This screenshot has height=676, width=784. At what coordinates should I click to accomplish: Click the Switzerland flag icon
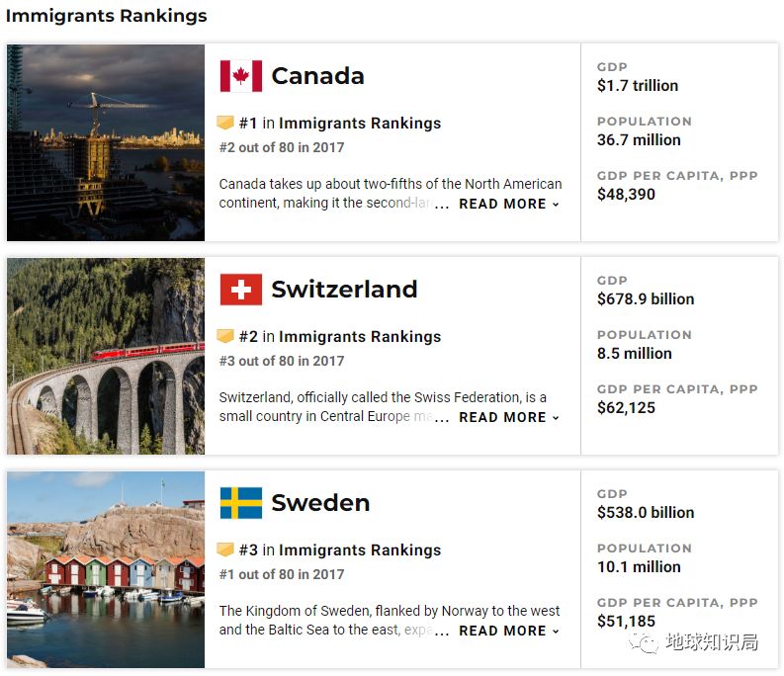click(x=240, y=290)
